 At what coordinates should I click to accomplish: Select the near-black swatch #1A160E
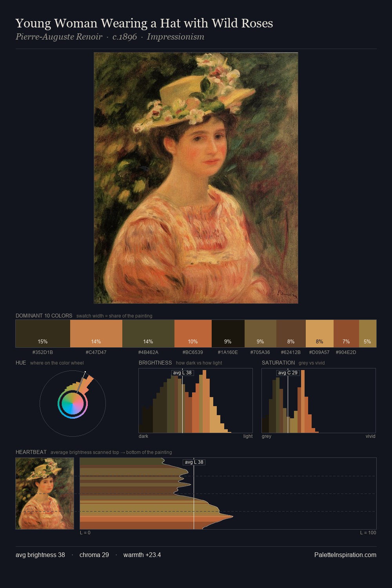(x=228, y=334)
